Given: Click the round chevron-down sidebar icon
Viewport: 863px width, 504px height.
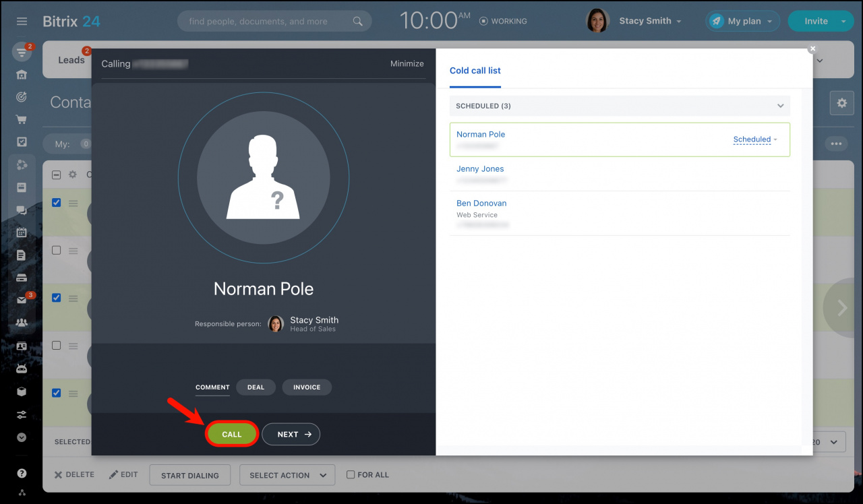Looking at the screenshot, I should point(22,437).
